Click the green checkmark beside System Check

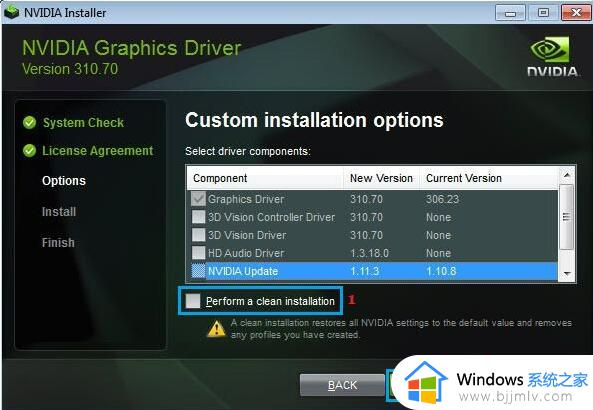coord(29,123)
